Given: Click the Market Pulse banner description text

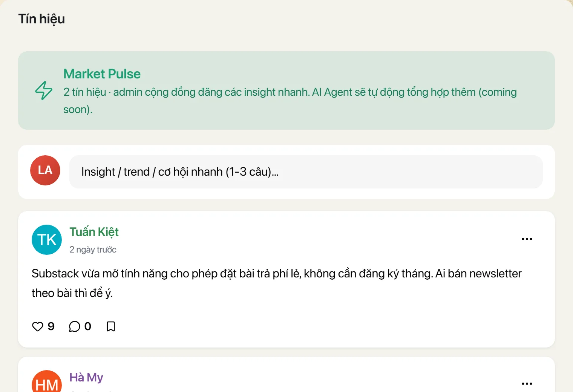Looking at the screenshot, I should click(290, 101).
